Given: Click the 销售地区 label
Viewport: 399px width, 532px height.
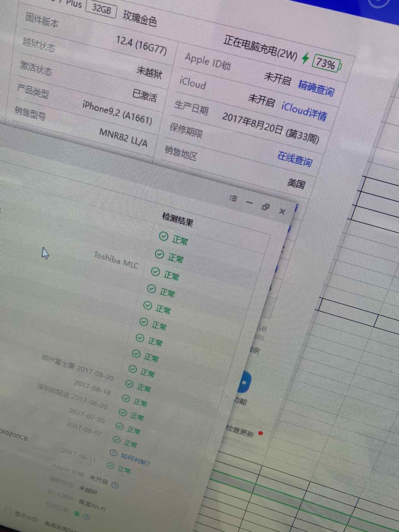Looking at the screenshot, I should click(181, 153).
